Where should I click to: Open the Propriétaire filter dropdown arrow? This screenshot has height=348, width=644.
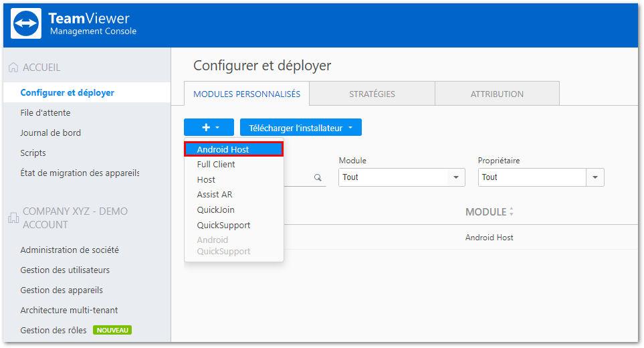click(595, 177)
